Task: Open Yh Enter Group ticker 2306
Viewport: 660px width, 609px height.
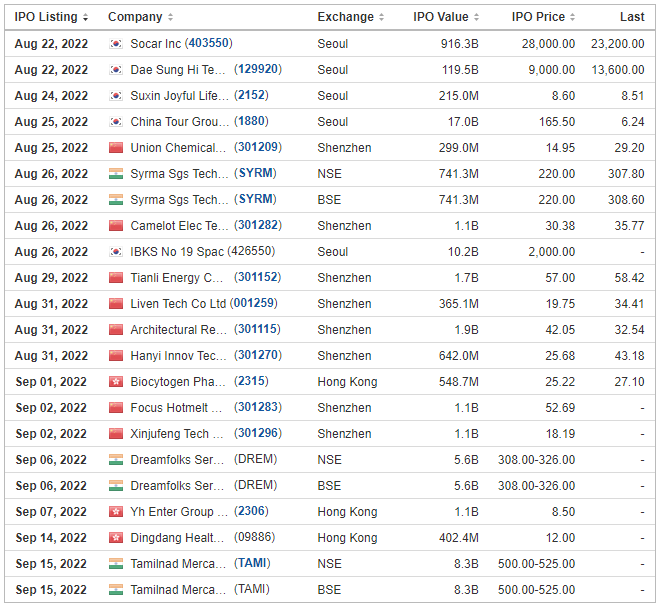Action: click(x=251, y=511)
